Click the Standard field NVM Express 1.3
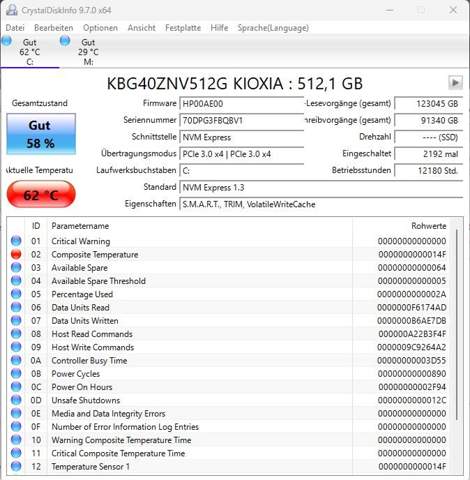470x480 pixels. [321, 187]
